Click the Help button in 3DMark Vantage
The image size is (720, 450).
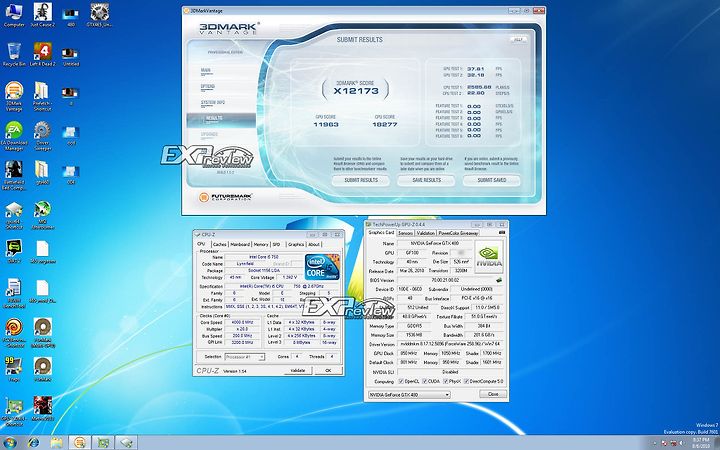pos(518,40)
